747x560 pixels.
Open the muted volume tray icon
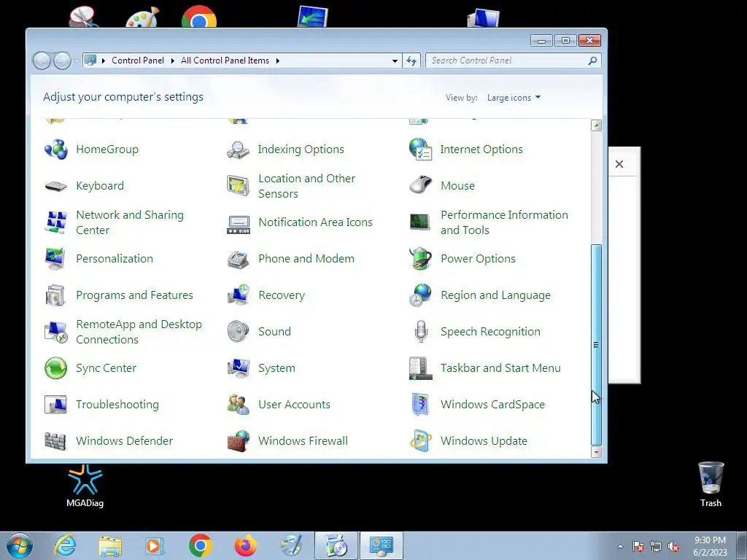pyautogui.click(x=673, y=546)
